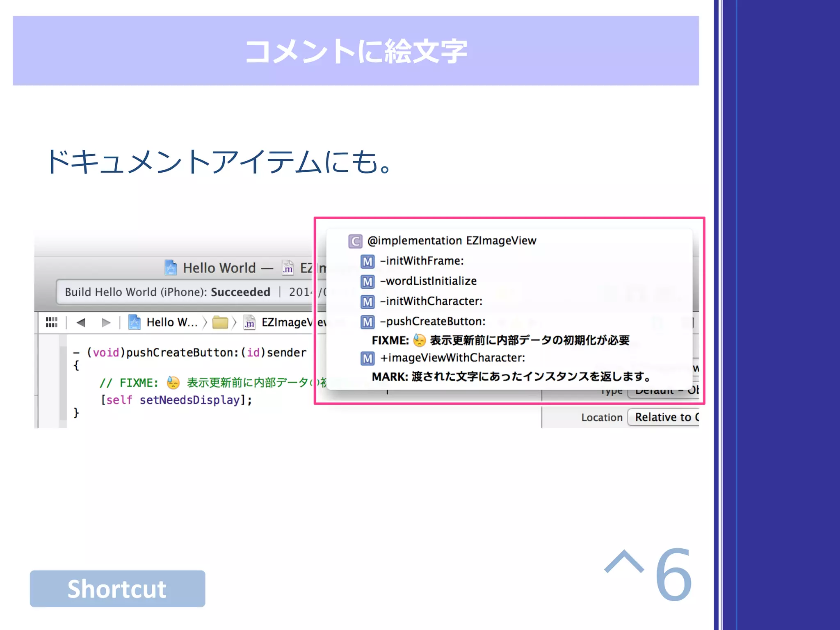
Task: Click the .m file icon in title bar
Action: (288, 267)
